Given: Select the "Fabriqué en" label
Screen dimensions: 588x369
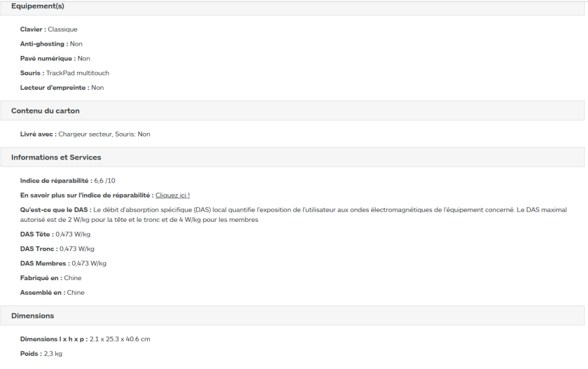Looking at the screenshot, I should point(41,278).
